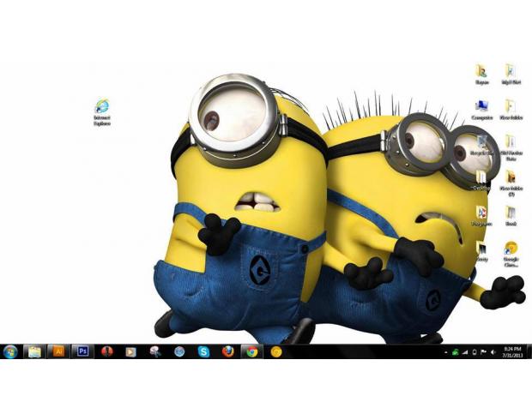Click the green tray notification icon
Screen dimensions: 532x420
[x=456, y=352]
